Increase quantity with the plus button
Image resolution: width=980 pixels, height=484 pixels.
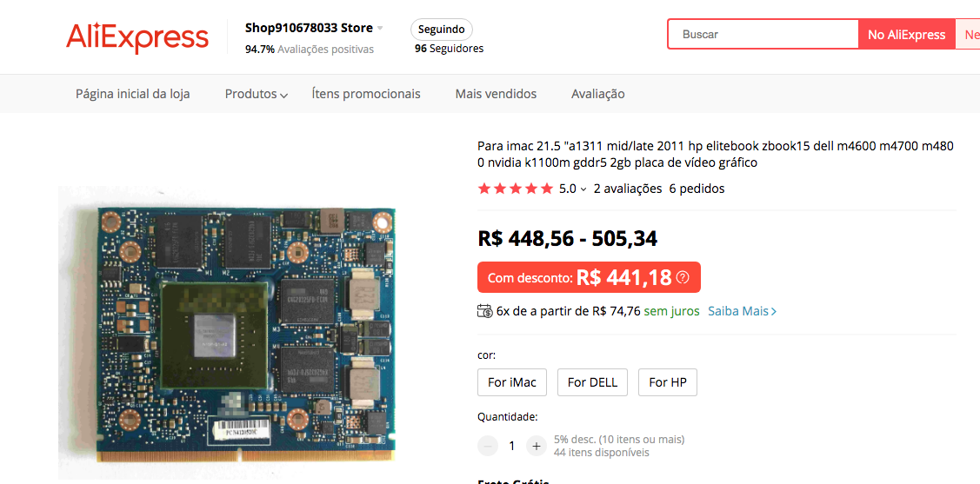(x=536, y=446)
